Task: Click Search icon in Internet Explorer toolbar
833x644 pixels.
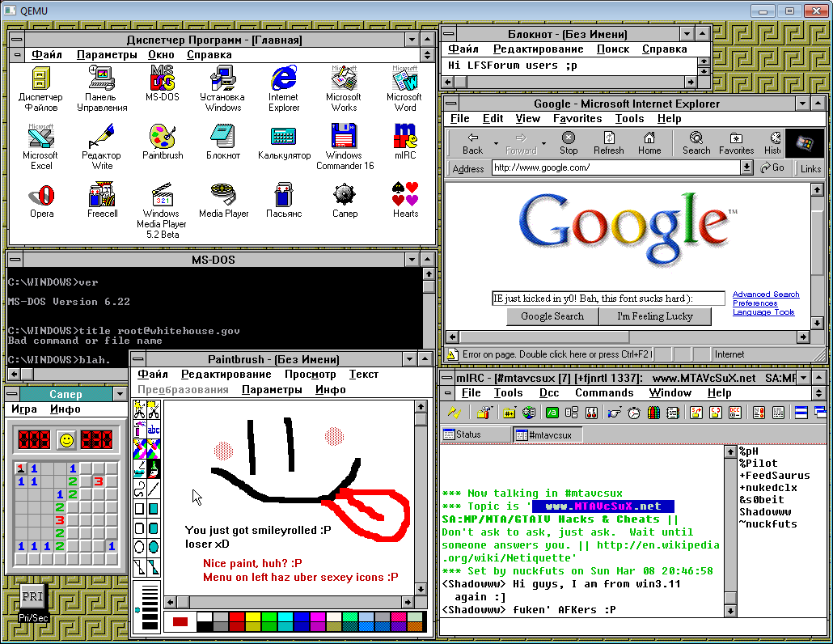Action: click(696, 143)
